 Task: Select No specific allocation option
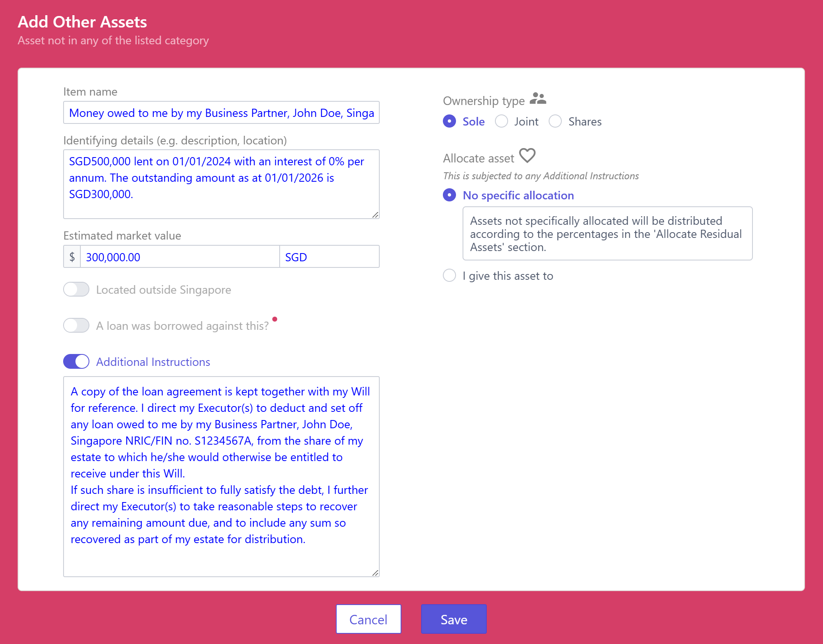(449, 195)
